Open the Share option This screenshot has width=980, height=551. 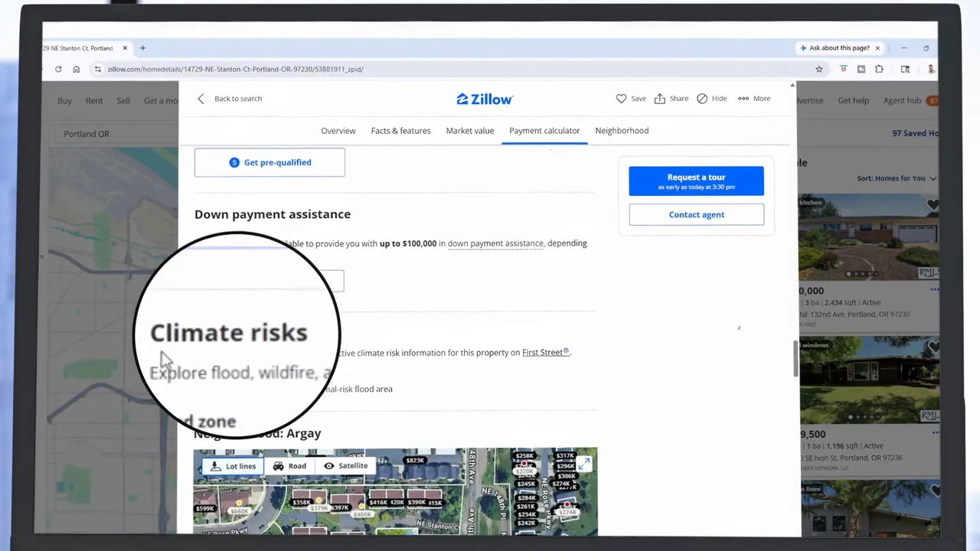tap(671, 99)
